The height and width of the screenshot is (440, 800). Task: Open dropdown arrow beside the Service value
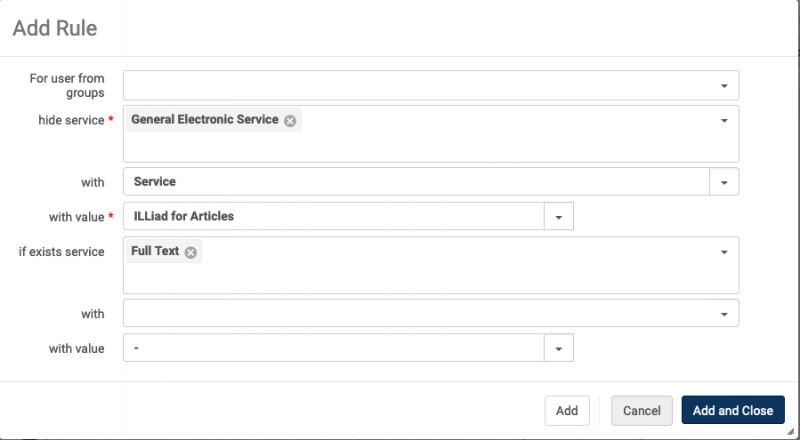coord(724,182)
